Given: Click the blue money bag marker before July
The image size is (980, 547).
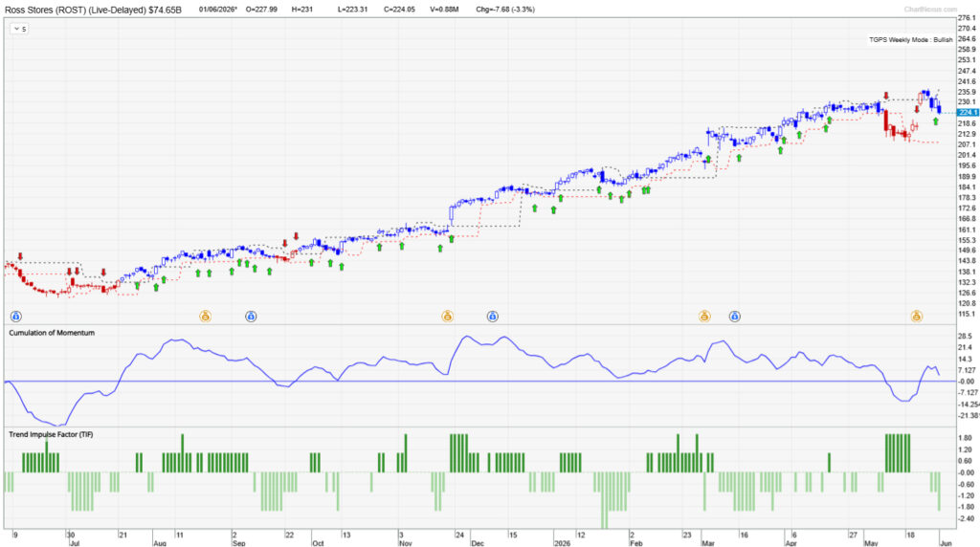Looking at the screenshot, I should (16, 317).
